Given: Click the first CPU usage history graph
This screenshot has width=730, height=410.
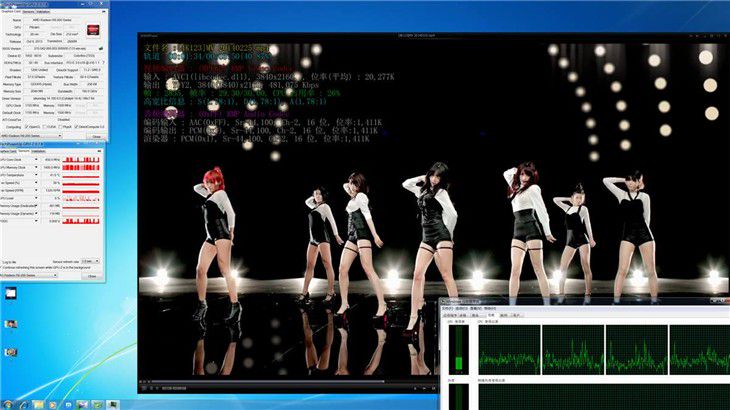Looking at the screenshot, I should pos(509,350).
